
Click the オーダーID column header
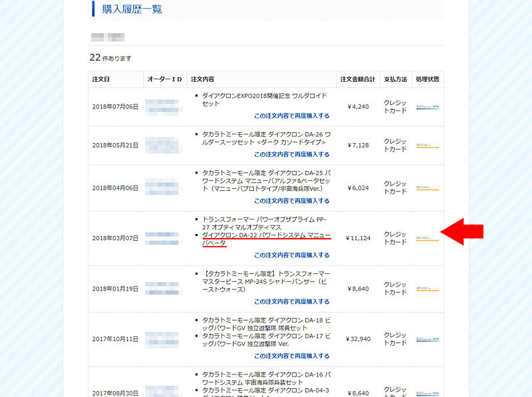click(164, 79)
